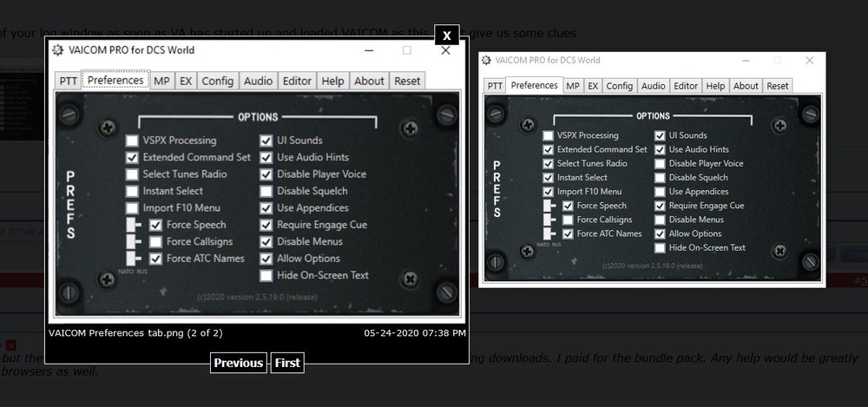This screenshot has width=868, height=407.
Task: Flip NATO/RUS switch beside Force Speech, left window
Action: (x=134, y=225)
